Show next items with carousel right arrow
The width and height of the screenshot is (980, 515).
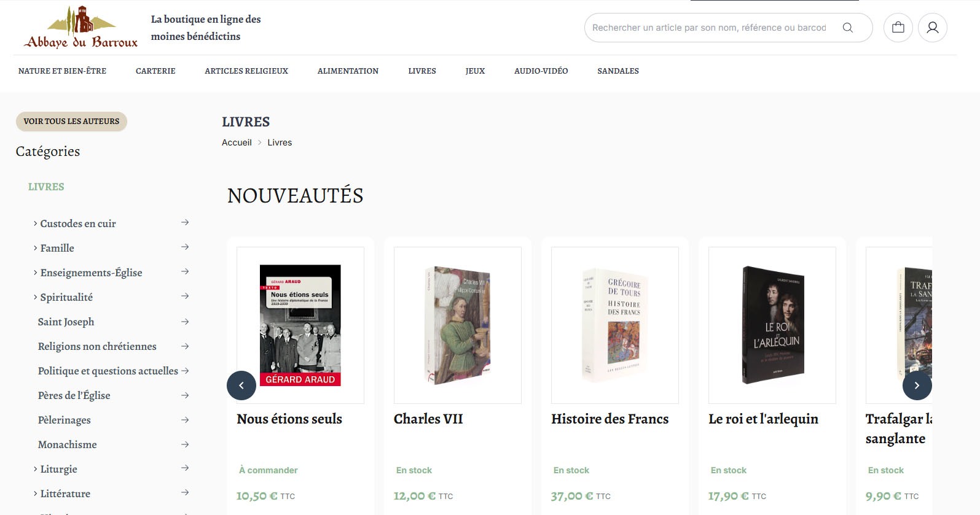coord(917,385)
